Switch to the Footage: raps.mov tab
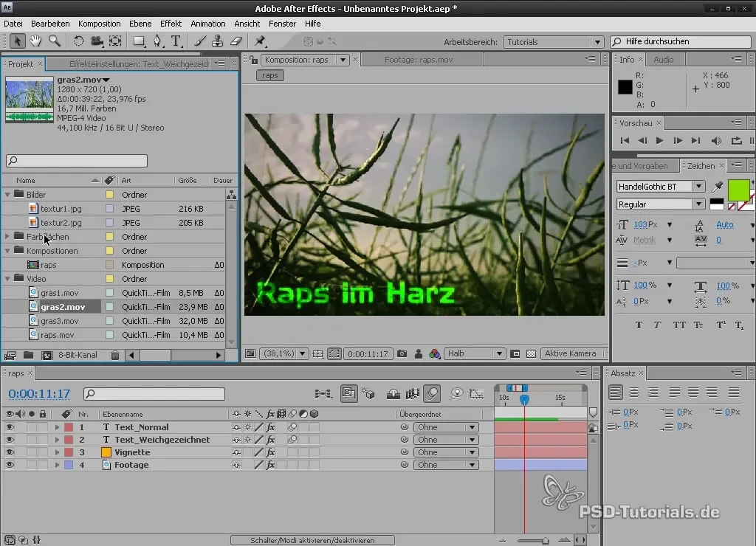Viewport: 756px width, 546px height. pyautogui.click(x=419, y=60)
